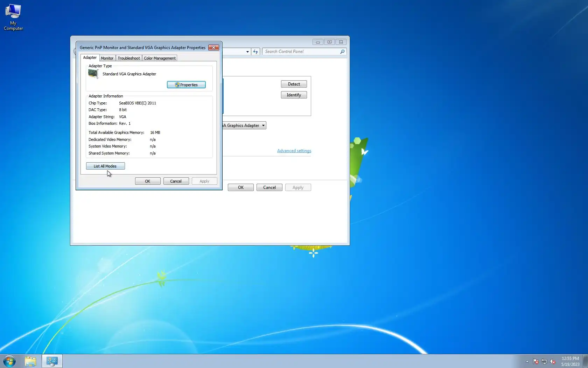Click the adapter Properties button
This screenshot has width=588, height=368.
(x=186, y=85)
